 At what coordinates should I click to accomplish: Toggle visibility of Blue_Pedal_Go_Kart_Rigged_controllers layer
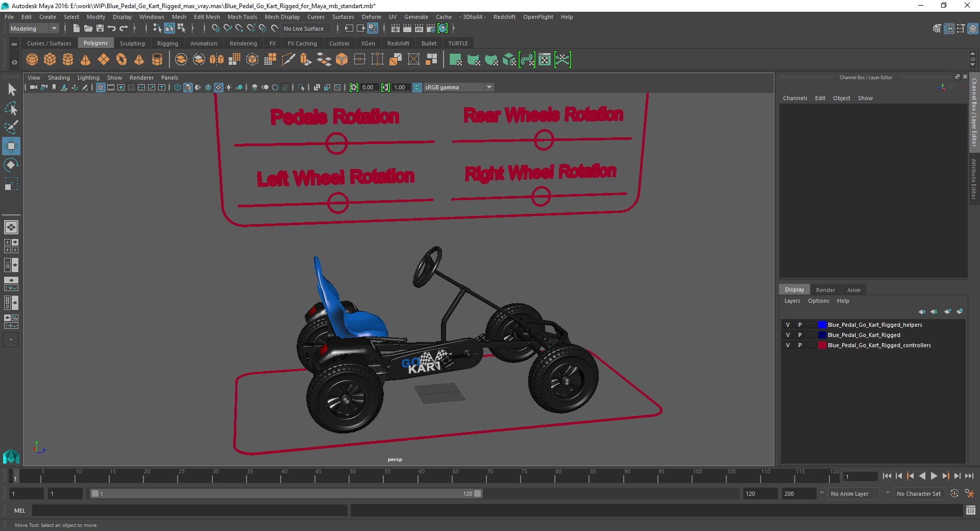coord(788,345)
